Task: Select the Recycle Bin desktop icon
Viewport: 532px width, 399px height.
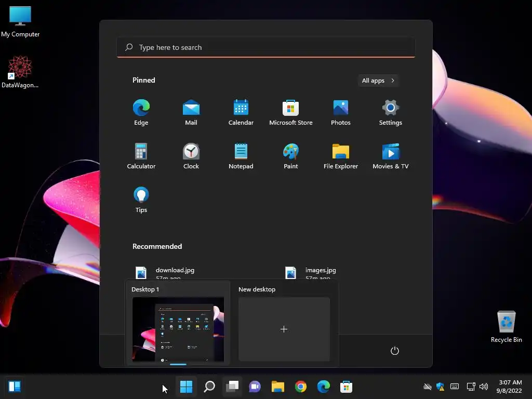Action: 506,326
